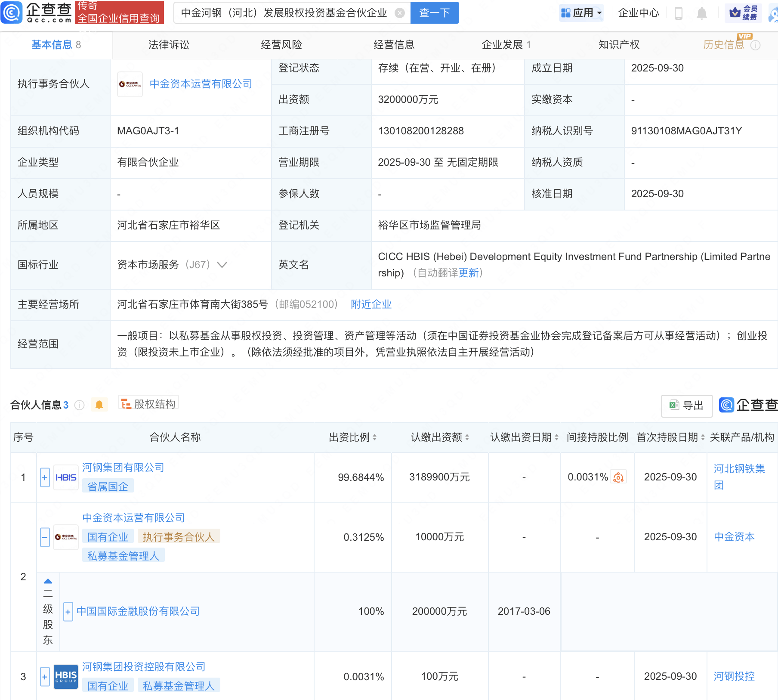Viewport: 778px width, 700px height.
Task: Open the 附近企业 link
Action: (x=371, y=304)
